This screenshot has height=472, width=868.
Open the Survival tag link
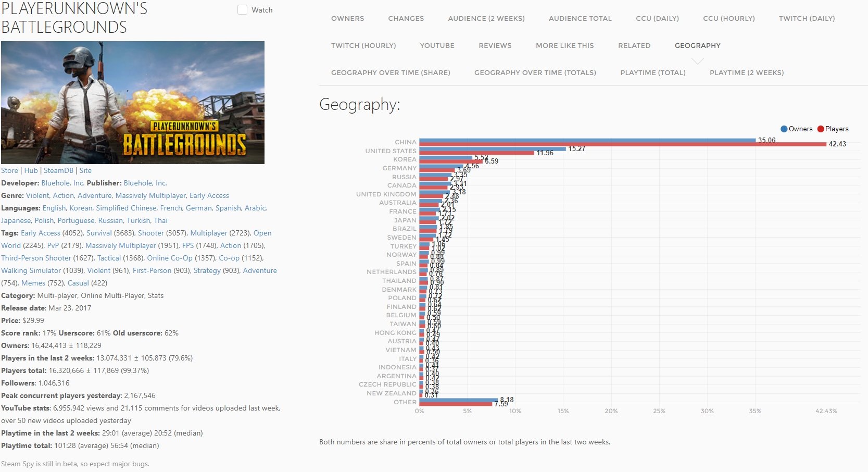click(99, 233)
